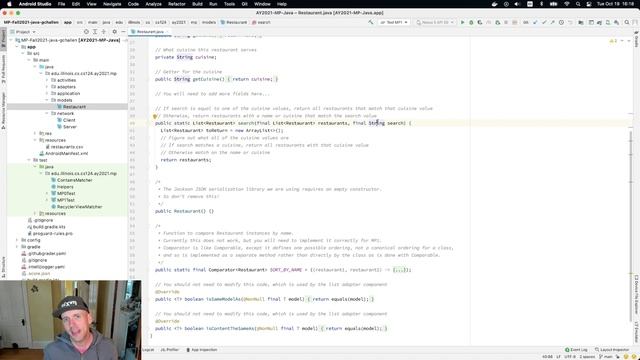Click the Search Everywhere magnifier icon
This screenshot has width=640, height=360.
coord(627,22)
